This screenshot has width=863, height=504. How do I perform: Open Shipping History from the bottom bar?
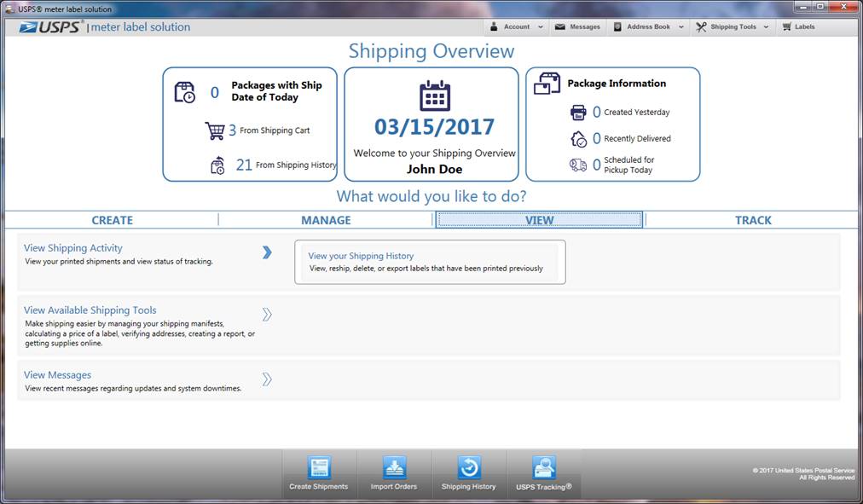point(469,474)
